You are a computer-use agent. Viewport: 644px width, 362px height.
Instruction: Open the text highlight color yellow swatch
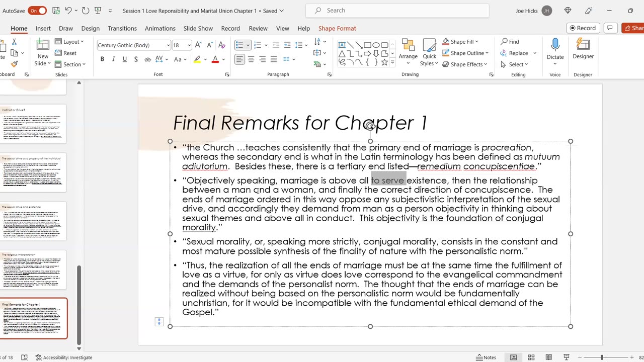(197, 59)
